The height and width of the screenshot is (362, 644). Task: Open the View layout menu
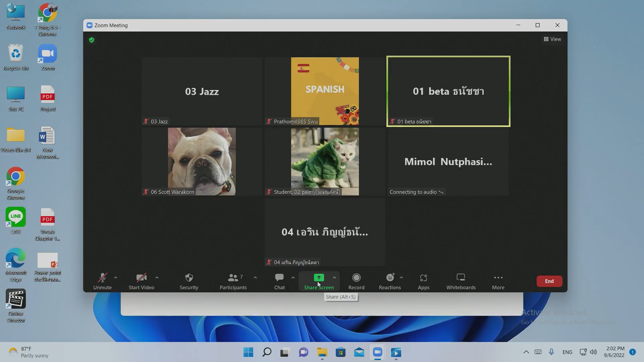(552, 39)
